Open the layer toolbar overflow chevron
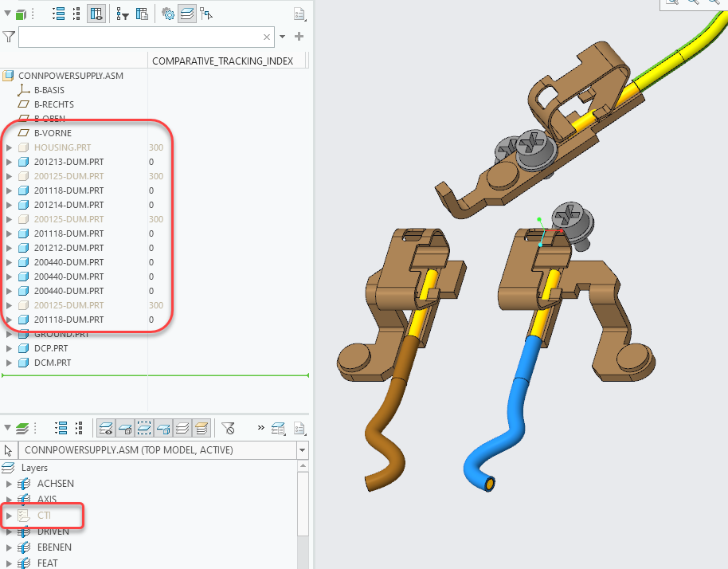Screen dimensions: 728x569 coord(261,428)
